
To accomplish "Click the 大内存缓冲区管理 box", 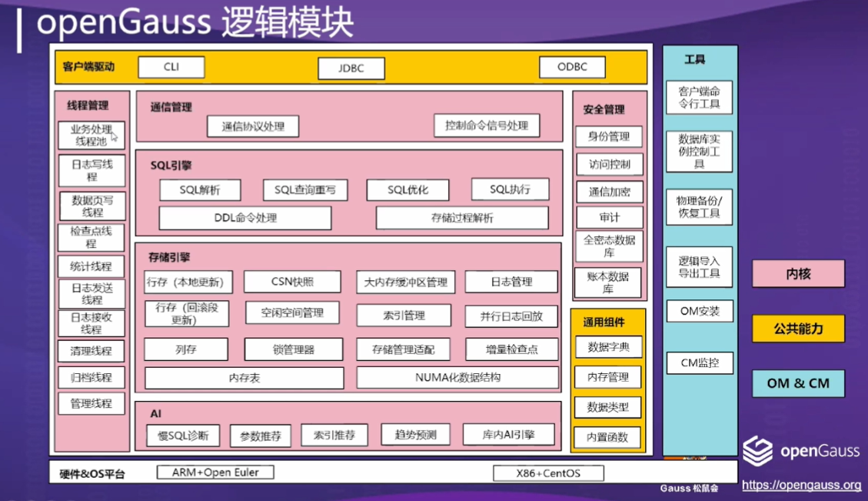I will 406,282.
